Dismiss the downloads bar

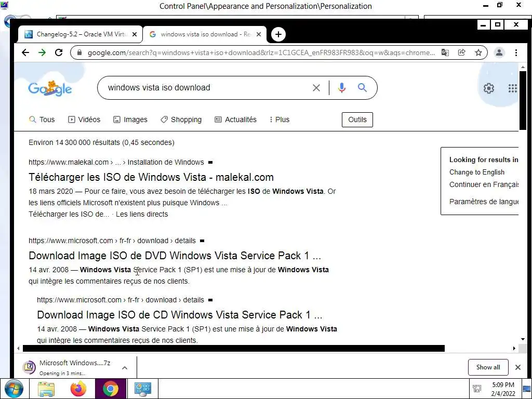click(x=518, y=367)
